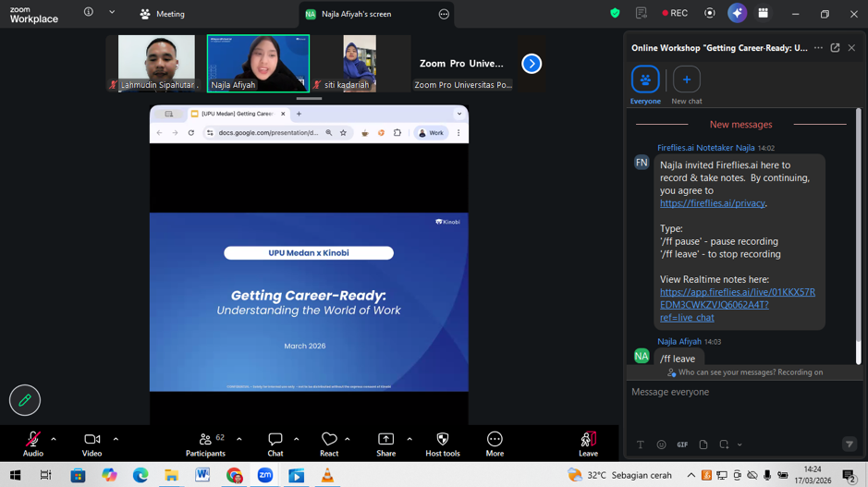Open the annotation pencil tool
This screenshot has width=868, height=487.
pos(25,400)
